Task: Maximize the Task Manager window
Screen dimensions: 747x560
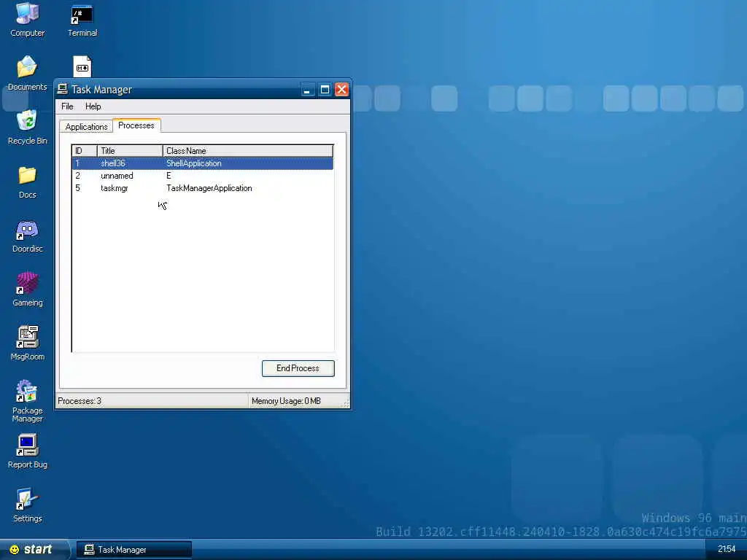Action: pos(325,89)
